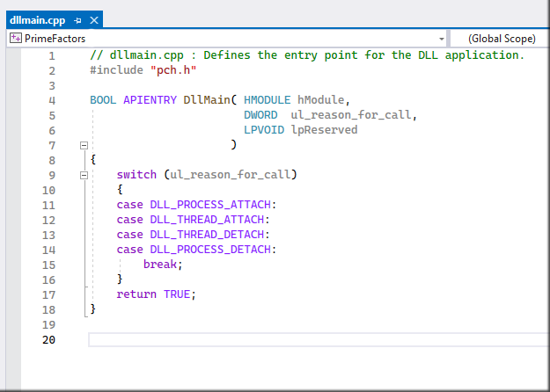The height and width of the screenshot is (392, 550).
Task: Click the #include directive on line 2
Action: [116, 70]
